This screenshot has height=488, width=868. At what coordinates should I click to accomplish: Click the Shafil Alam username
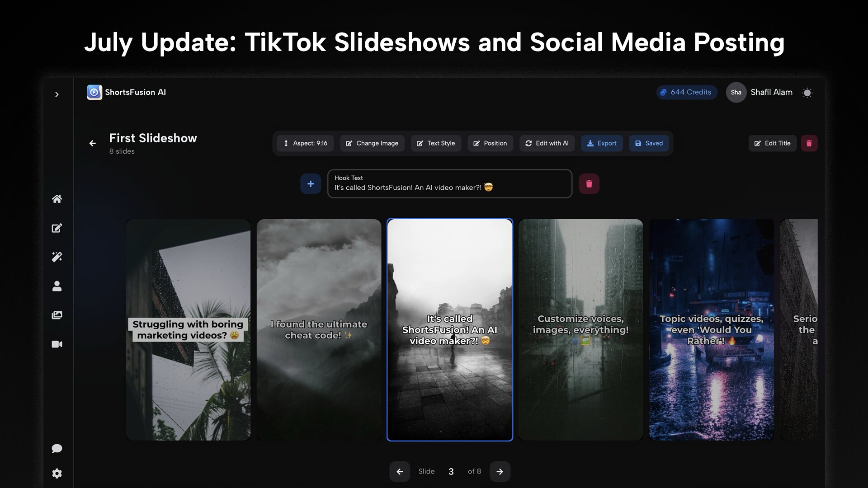point(772,92)
